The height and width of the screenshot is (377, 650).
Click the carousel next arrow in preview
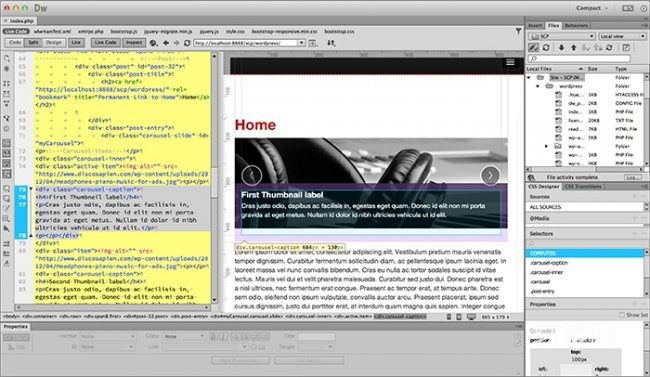coord(490,175)
